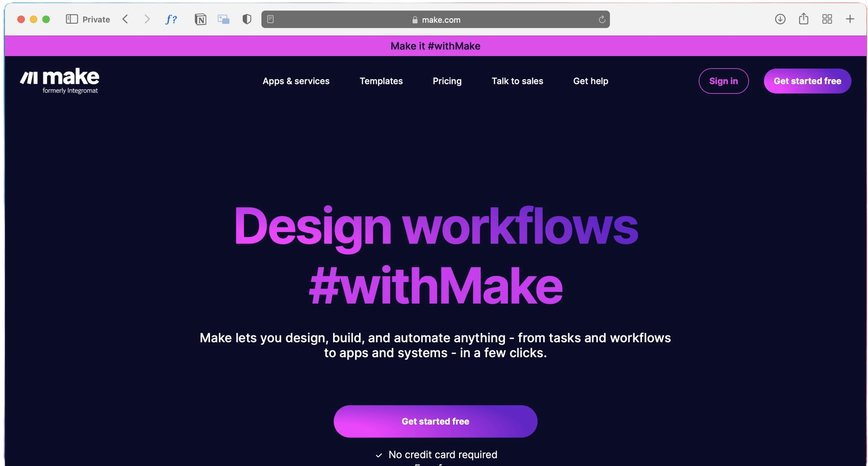Open the screen mirroring extension icon
The image size is (868, 466).
pyautogui.click(x=223, y=19)
